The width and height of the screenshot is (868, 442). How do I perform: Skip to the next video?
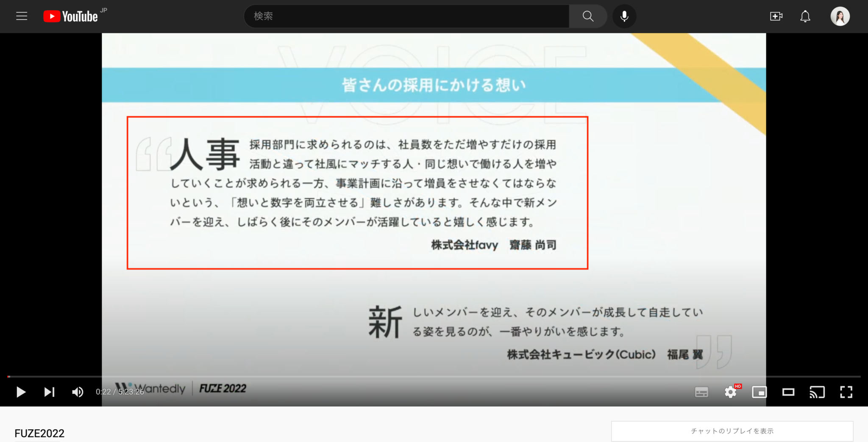point(49,392)
